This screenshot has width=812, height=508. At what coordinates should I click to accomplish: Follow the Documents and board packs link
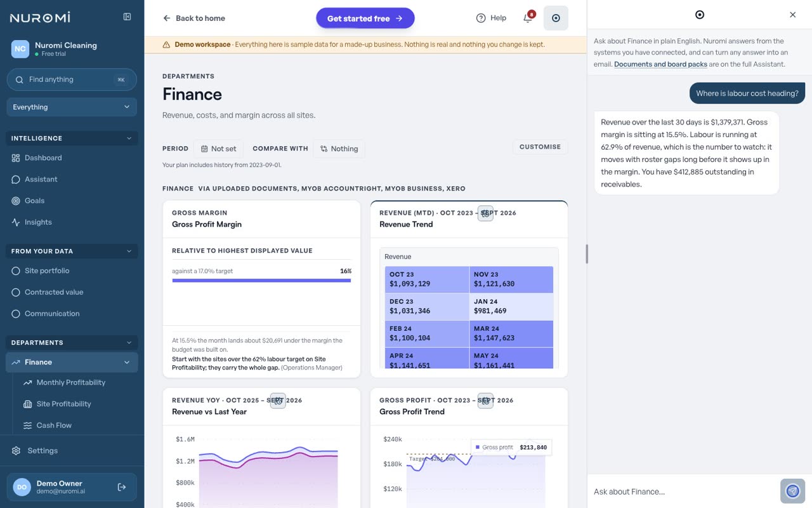(x=660, y=64)
